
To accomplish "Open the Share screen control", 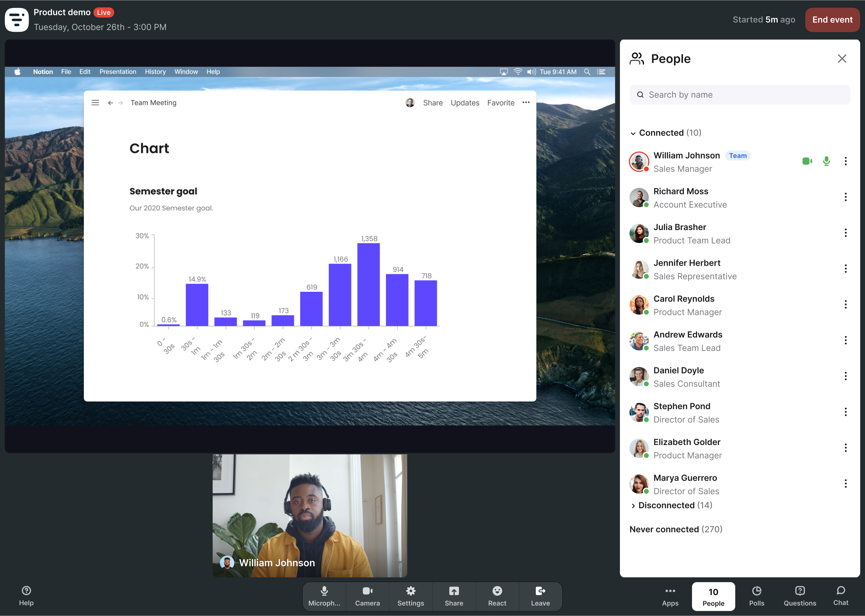I will point(454,596).
